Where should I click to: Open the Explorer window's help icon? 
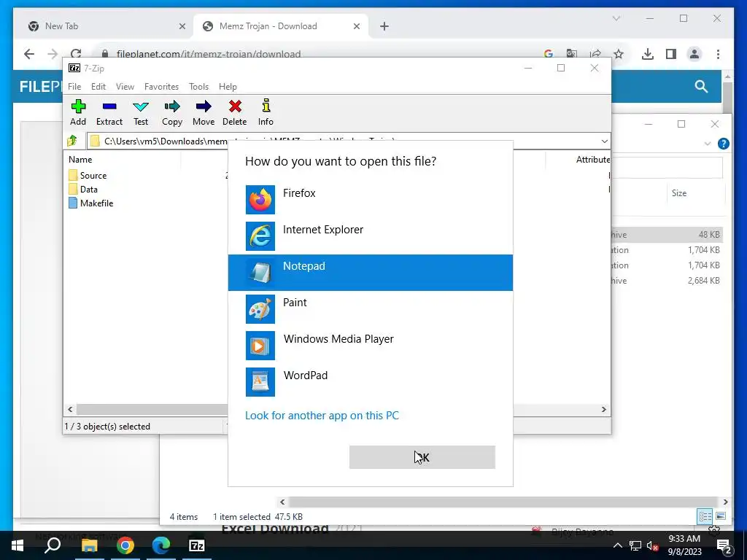[x=723, y=144]
